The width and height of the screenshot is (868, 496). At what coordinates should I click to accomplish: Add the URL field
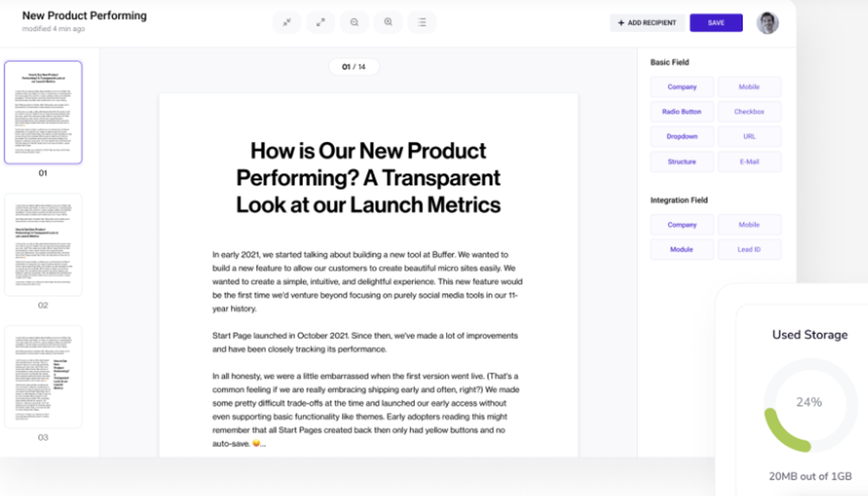click(749, 137)
